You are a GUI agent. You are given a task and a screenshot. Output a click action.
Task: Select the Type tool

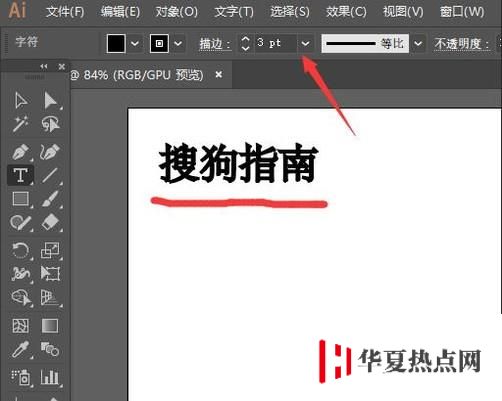pyautogui.click(x=21, y=175)
